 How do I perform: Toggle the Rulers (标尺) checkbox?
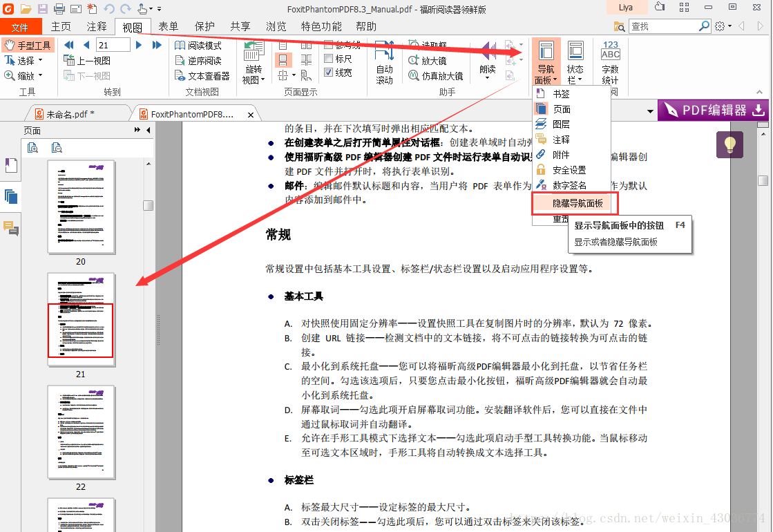pos(329,59)
